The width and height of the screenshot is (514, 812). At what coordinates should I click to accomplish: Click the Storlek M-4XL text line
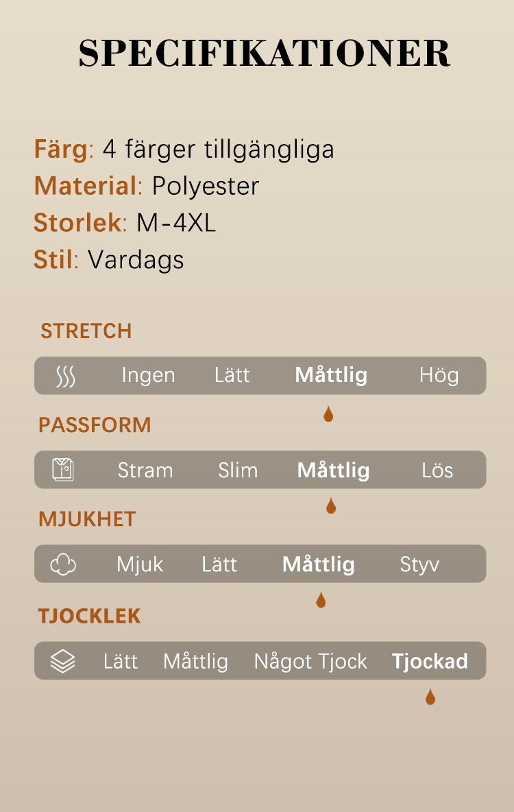(x=125, y=223)
